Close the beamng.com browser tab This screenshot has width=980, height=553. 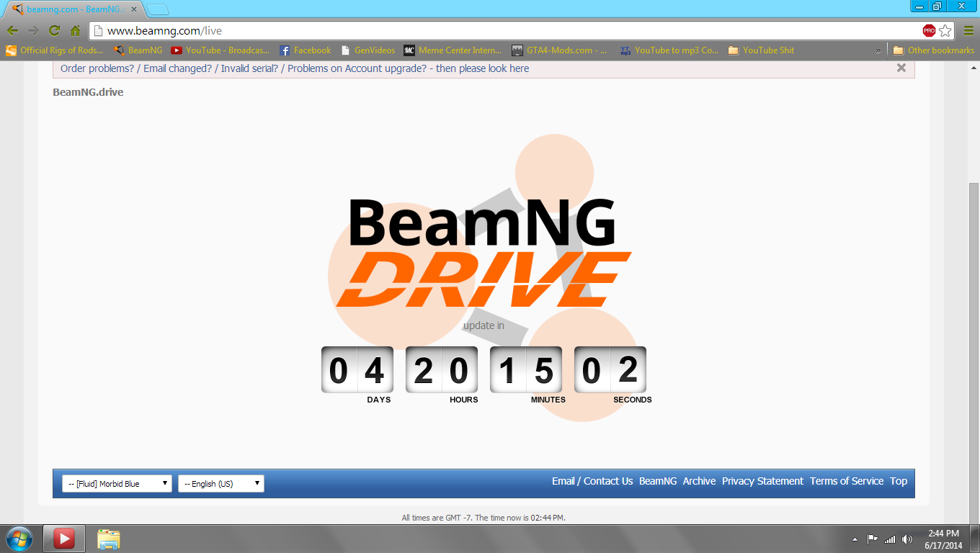134,9
